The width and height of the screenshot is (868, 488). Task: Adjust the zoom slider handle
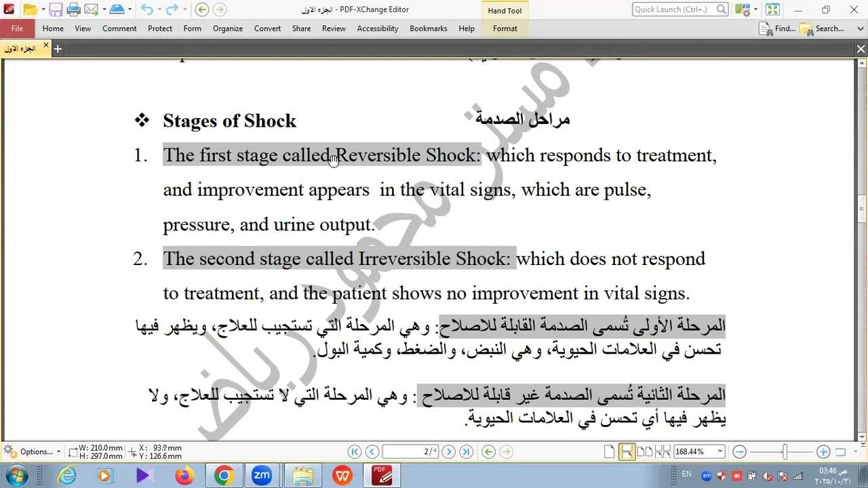point(785,452)
